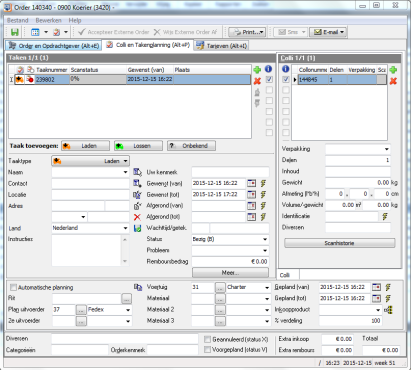Click lightning icon beside Identificatie field
Viewport: 411px width, 370px height.
[x=385, y=216]
